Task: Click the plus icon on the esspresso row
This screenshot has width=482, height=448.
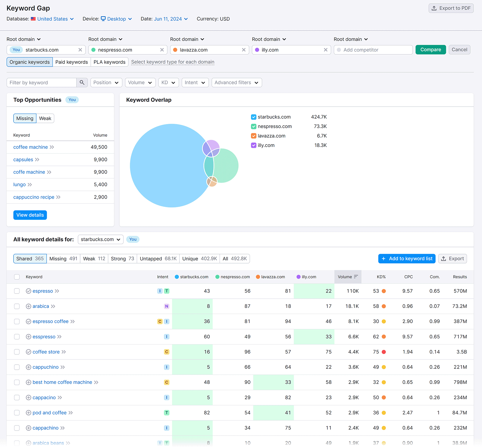Action: click(x=28, y=337)
